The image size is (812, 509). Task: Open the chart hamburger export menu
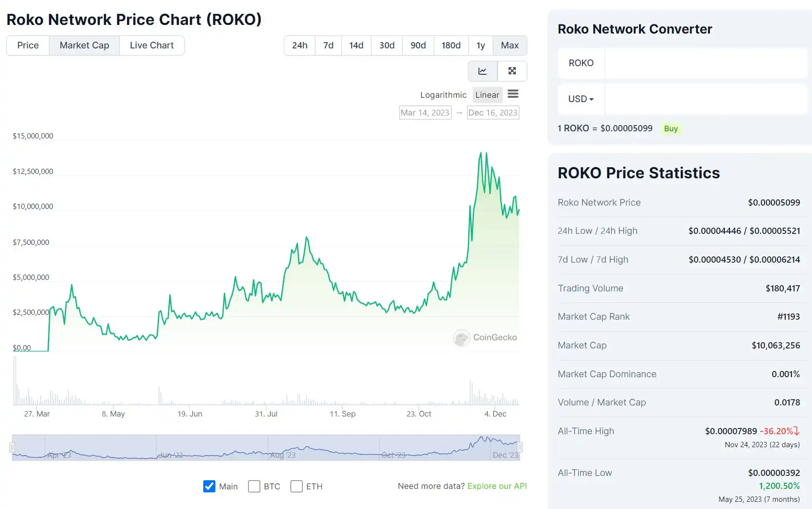513,94
